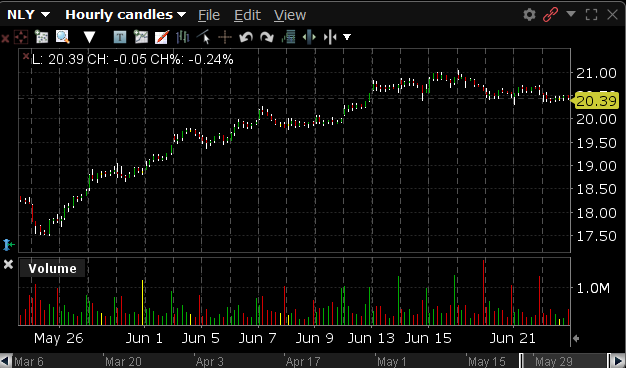
Task: Add a study with the grid-plus icon
Action: (x=41, y=37)
